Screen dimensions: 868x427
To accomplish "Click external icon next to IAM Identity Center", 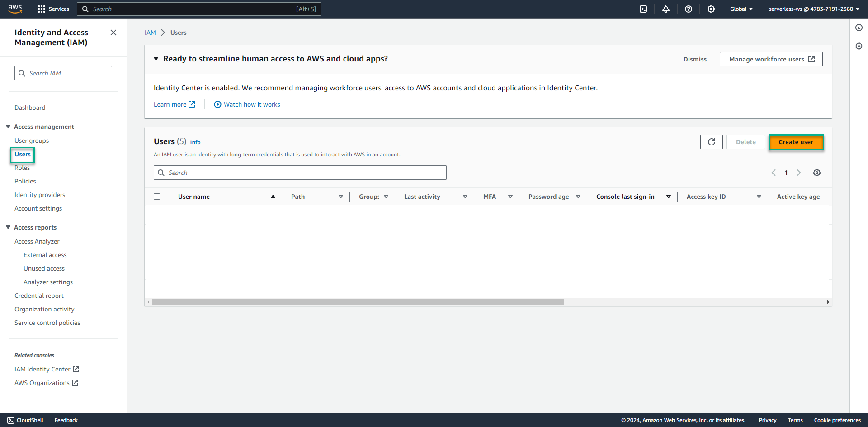I will [76, 369].
